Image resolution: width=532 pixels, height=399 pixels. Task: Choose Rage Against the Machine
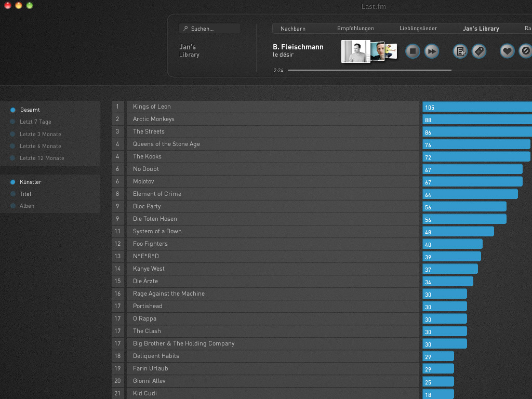coord(273,294)
